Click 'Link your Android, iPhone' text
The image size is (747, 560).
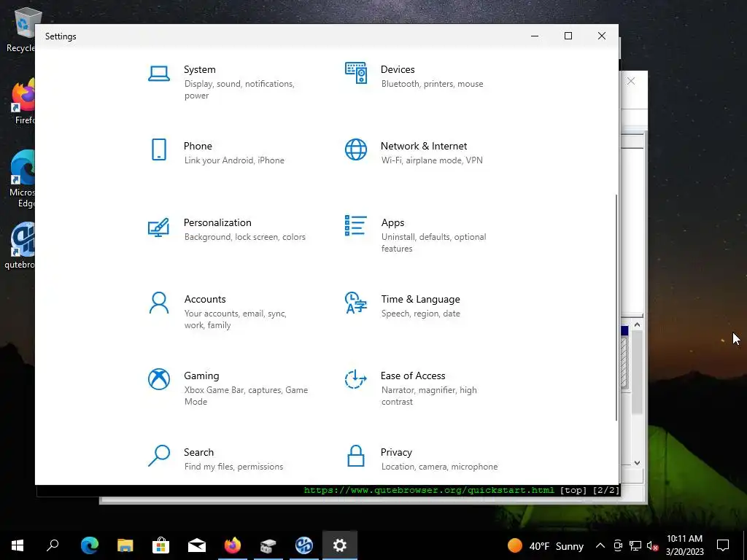coord(234,160)
